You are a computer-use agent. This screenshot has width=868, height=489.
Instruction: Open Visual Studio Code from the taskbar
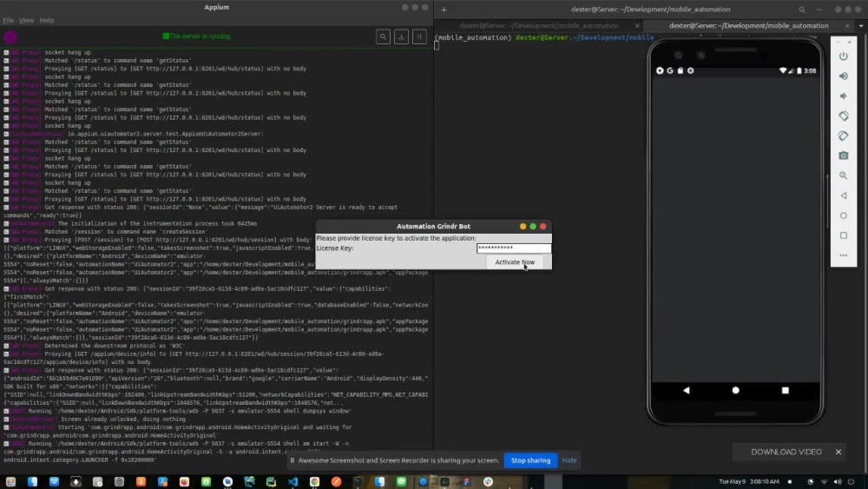pos(293,482)
